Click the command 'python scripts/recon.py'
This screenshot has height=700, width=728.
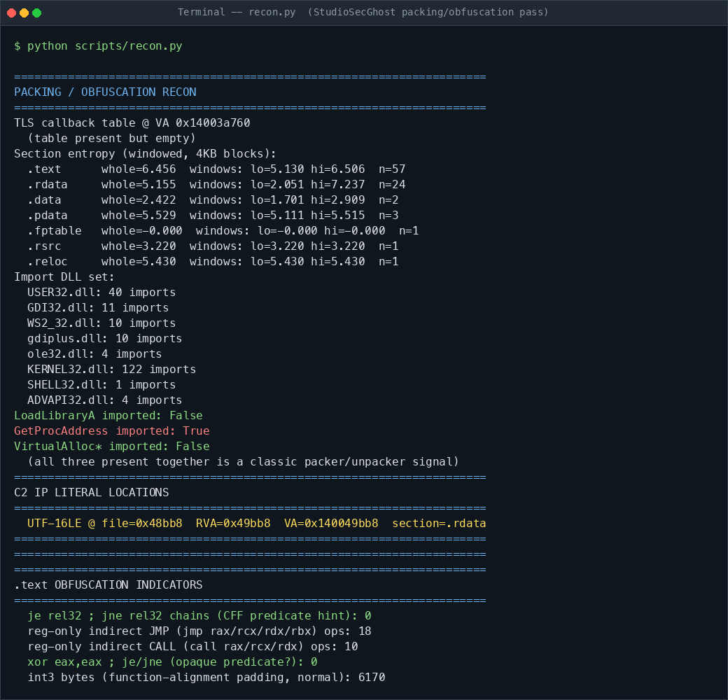104,46
